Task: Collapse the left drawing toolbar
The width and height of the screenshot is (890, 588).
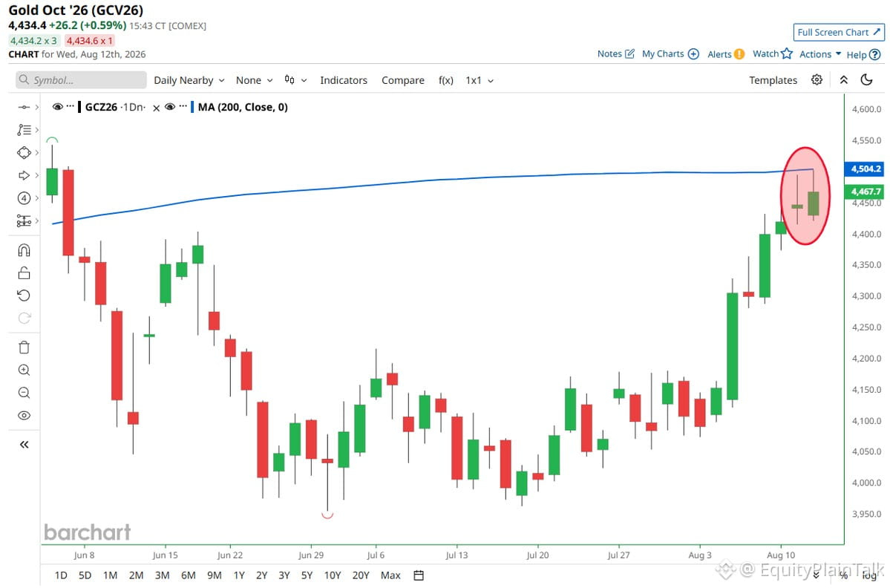Action: click(x=24, y=445)
